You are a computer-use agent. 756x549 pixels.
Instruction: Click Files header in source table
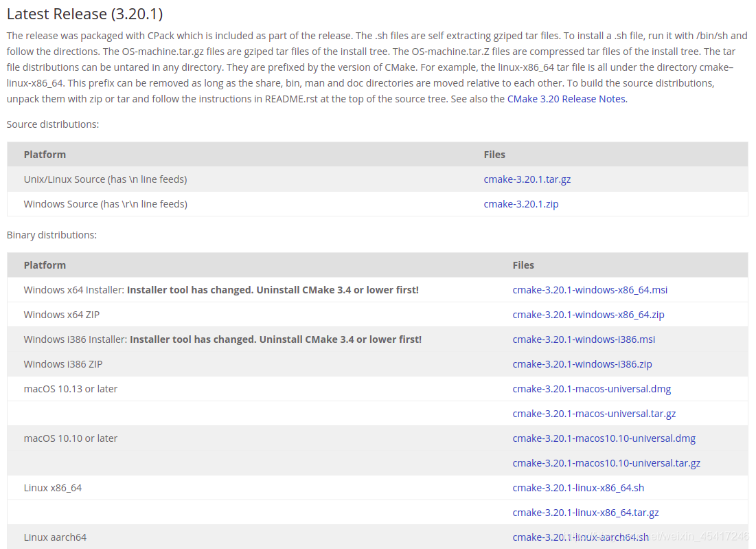[494, 155]
